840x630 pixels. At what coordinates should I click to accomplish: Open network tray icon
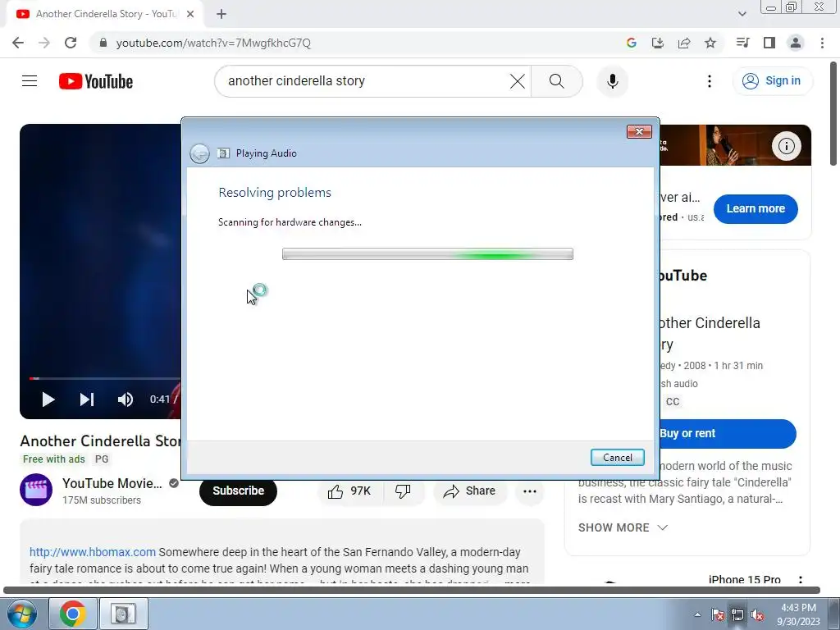(737, 615)
